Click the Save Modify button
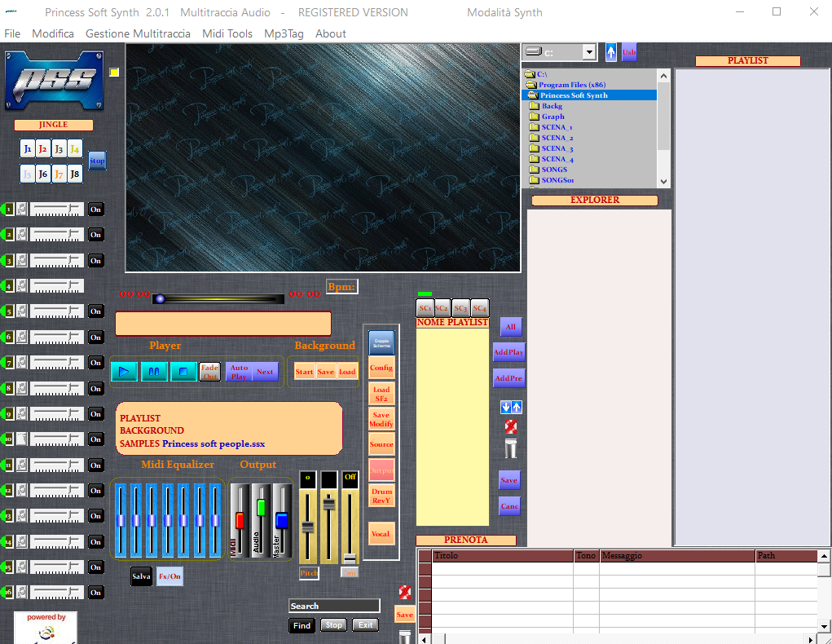832x644 pixels. tap(381, 417)
